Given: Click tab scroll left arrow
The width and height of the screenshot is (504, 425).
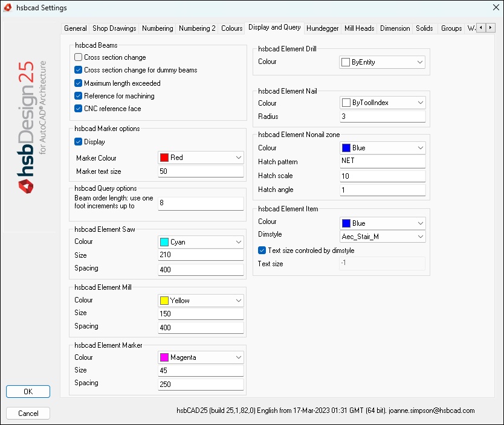Looking at the screenshot, I should point(481,28).
